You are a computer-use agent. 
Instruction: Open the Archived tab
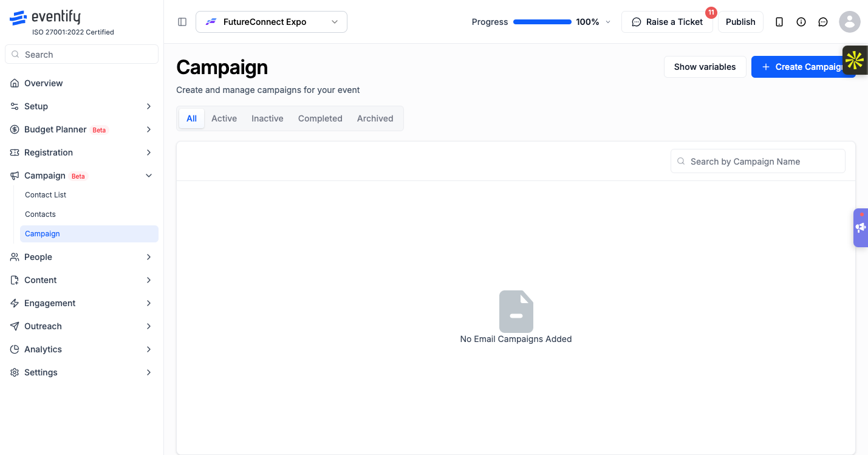click(375, 118)
